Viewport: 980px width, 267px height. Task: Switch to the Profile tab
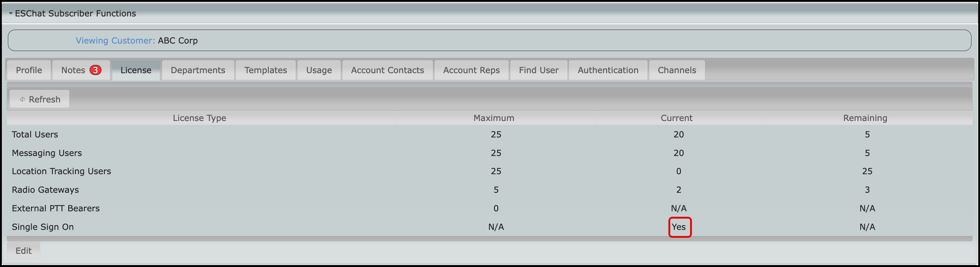click(x=29, y=70)
